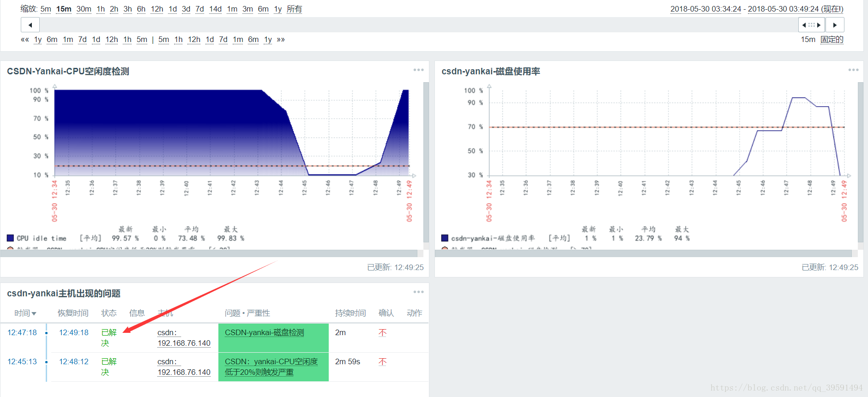
Task: Shift time range backward by 1y
Action: [x=38, y=40]
